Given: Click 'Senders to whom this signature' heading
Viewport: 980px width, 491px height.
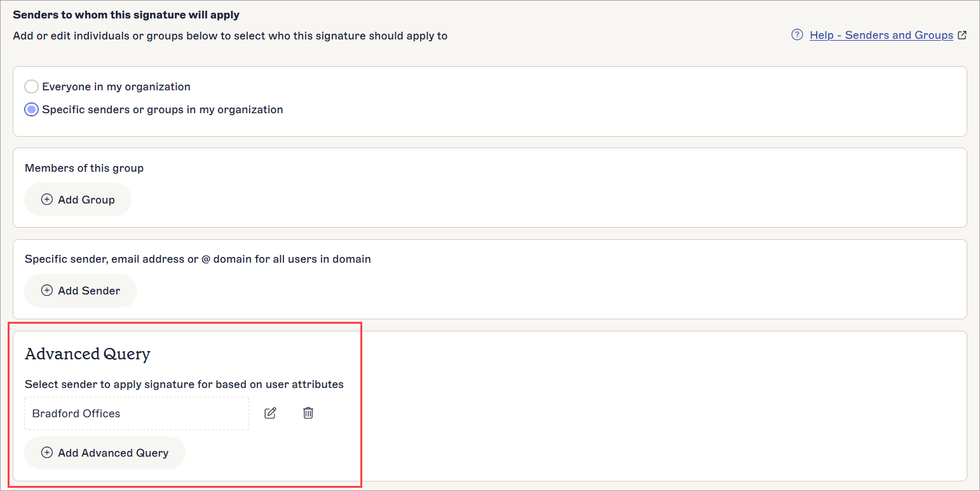Looking at the screenshot, I should coord(126,14).
